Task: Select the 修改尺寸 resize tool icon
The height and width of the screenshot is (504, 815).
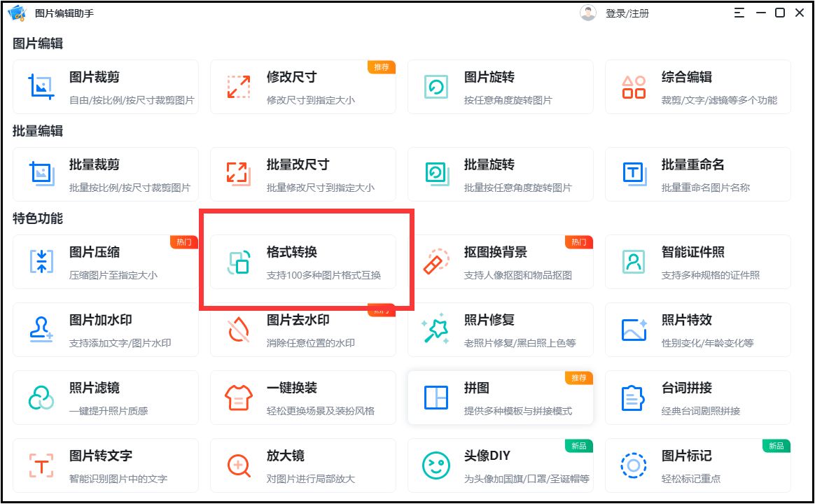Action: tap(236, 86)
